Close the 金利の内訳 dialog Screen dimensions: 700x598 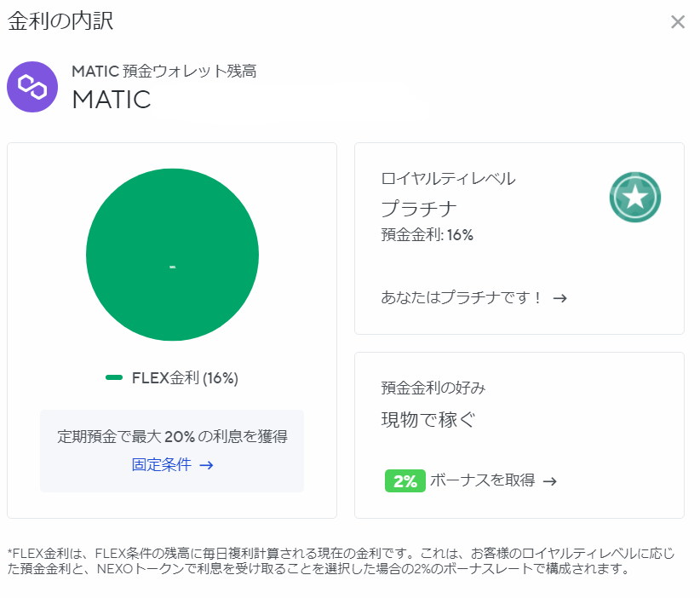678,22
